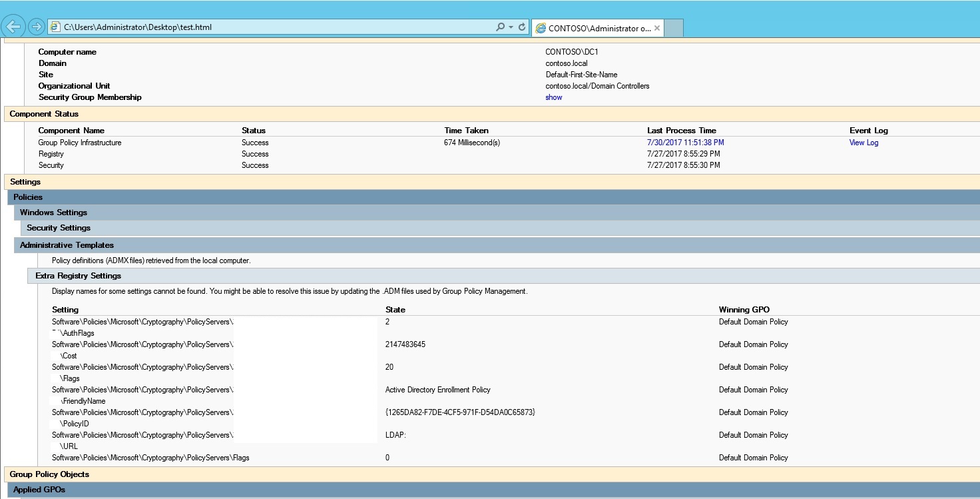Click the 674 Millisecond(s) time value
This screenshot has width=980, height=499.
point(472,143)
